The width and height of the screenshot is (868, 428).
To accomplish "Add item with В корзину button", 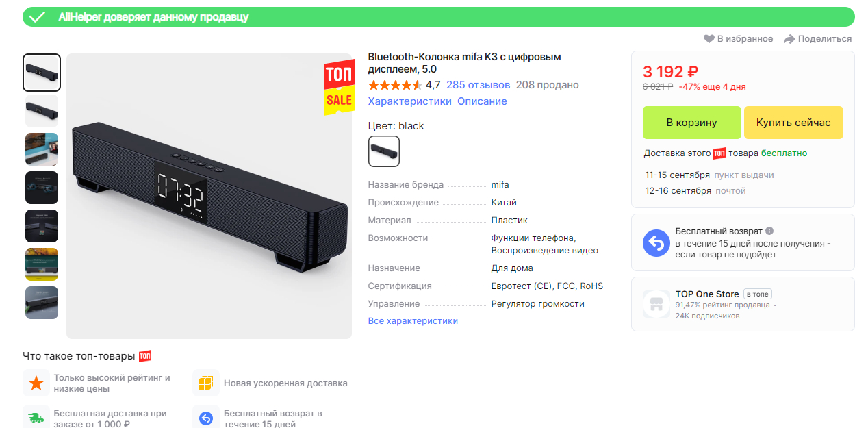I will (x=691, y=123).
